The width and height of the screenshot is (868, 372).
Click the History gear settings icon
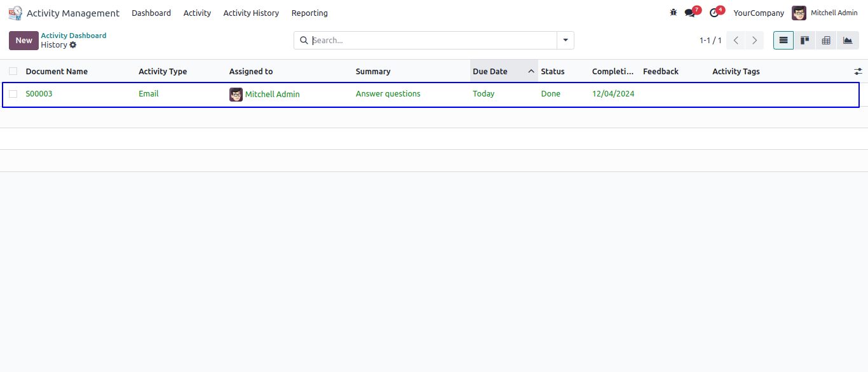(x=73, y=45)
